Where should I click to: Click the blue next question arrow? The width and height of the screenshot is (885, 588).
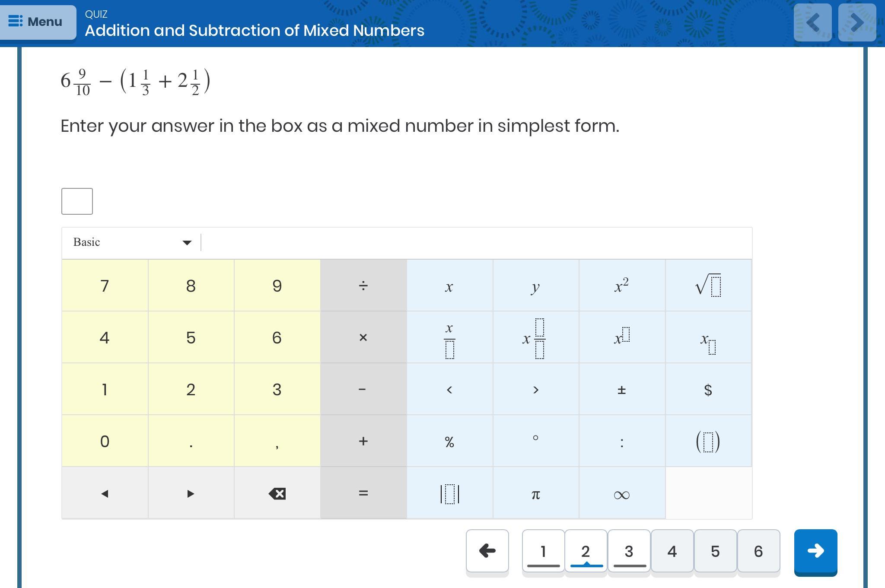(815, 551)
